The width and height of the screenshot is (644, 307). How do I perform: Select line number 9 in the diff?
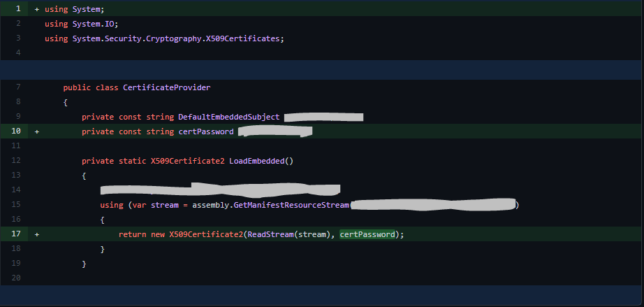pos(18,117)
